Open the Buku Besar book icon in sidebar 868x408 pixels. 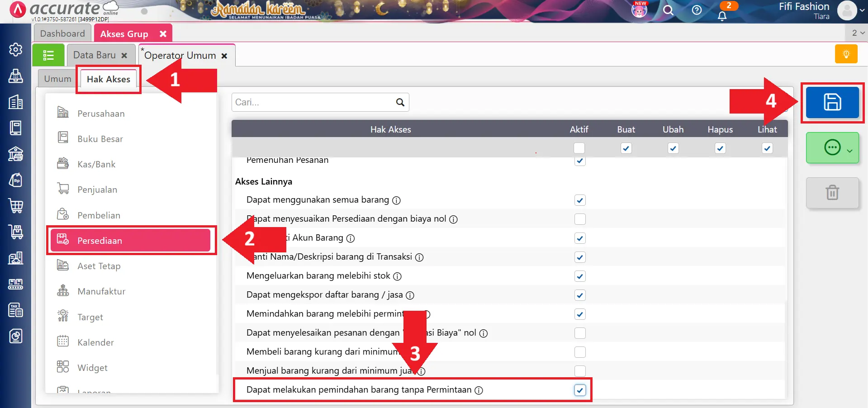(x=15, y=128)
